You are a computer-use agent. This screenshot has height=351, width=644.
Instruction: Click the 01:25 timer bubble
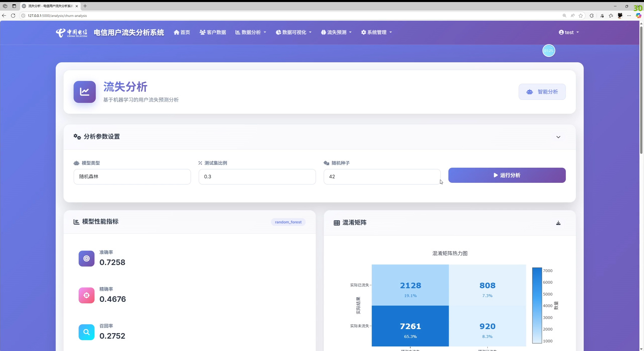tap(549, 51)
